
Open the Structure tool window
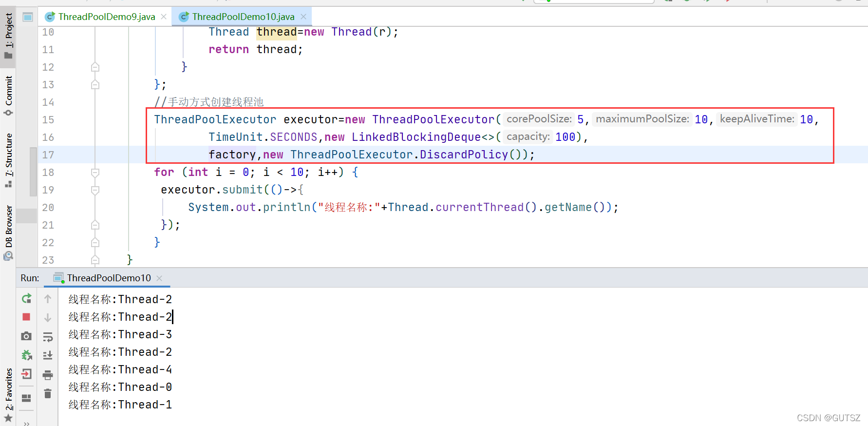(8, 160)
